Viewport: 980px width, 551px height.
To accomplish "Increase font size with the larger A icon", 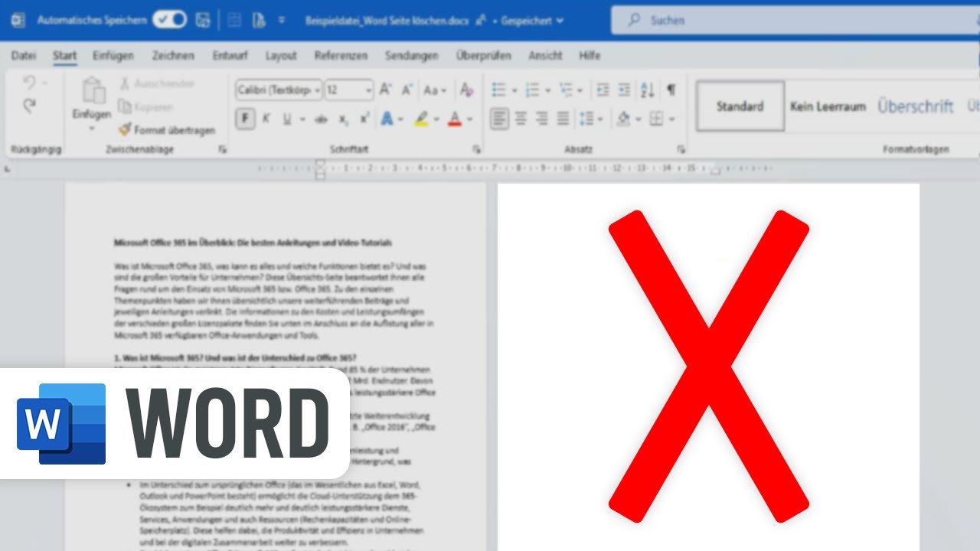I will (385, 90).
